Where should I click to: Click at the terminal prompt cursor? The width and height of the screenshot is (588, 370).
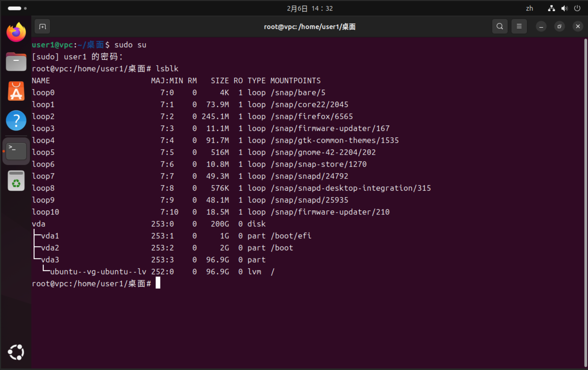[158, 283]
